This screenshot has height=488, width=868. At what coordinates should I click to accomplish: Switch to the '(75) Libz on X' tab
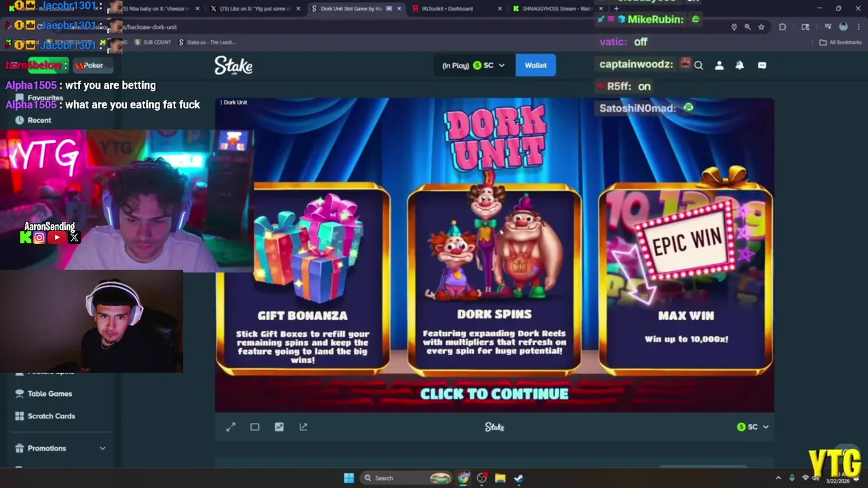[256, 9]
